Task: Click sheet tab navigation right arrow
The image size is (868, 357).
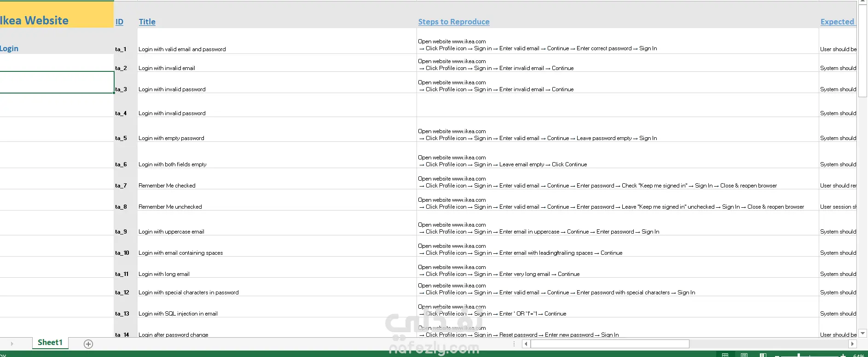Action: tap(12, 344)
